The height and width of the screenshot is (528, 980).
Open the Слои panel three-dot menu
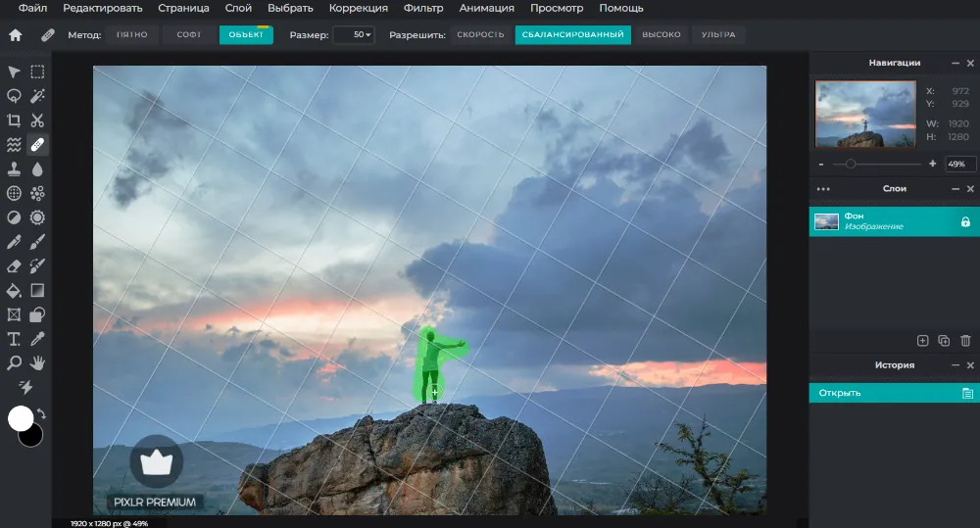822,189
